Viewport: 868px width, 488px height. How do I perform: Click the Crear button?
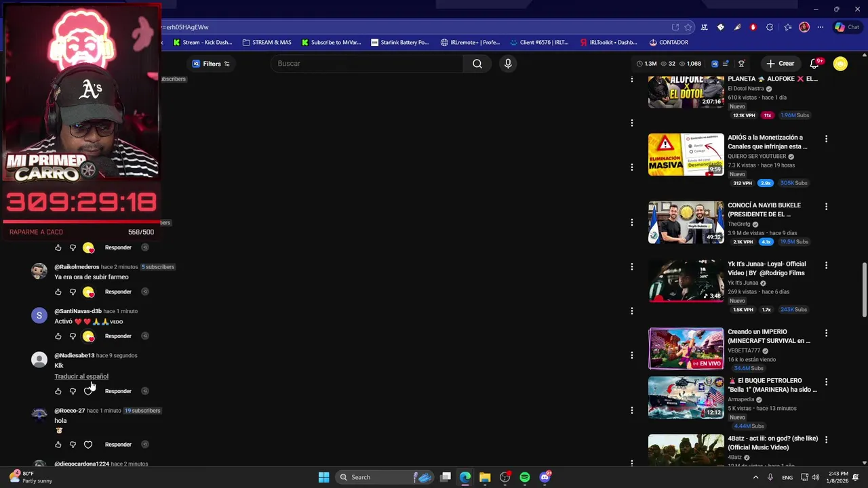(x=781, y=64)
